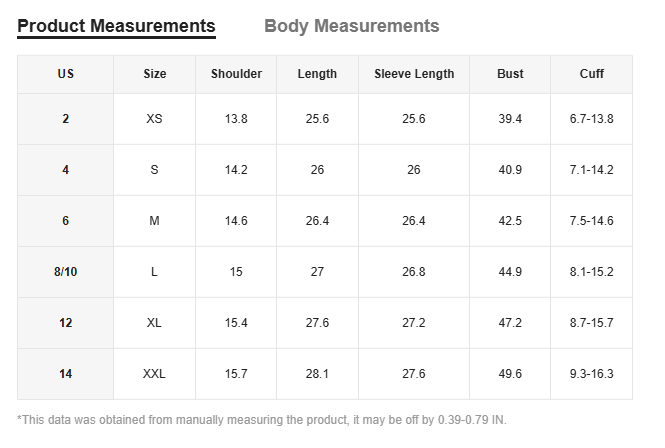
Task: Click the 6.7-13.8 cuff value
Action: [591, 119]
